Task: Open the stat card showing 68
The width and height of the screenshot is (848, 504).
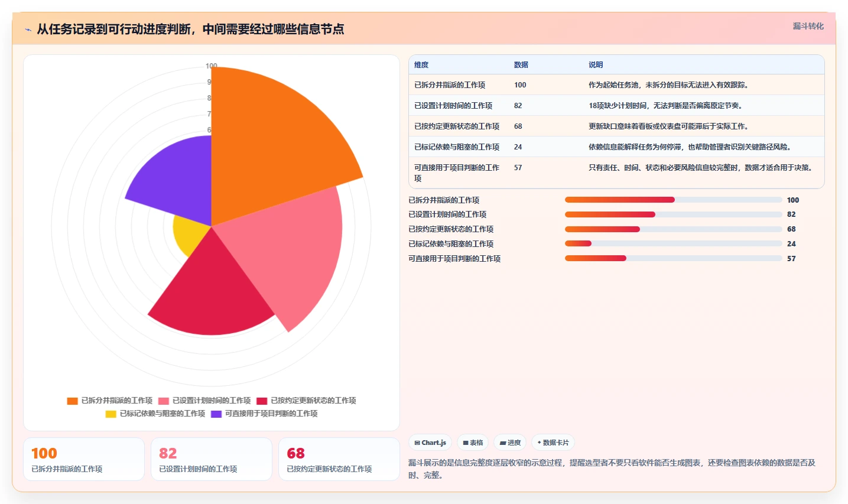Action: click(339, 459)
